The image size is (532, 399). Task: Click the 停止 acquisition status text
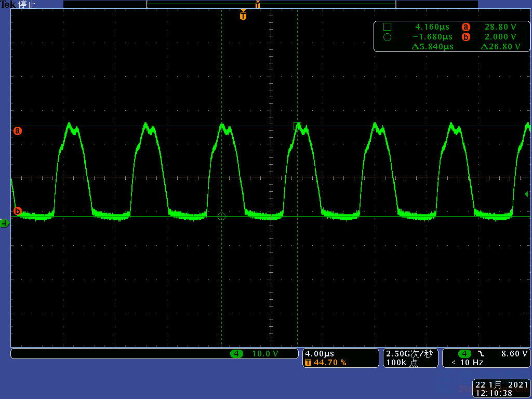point(27,4)
